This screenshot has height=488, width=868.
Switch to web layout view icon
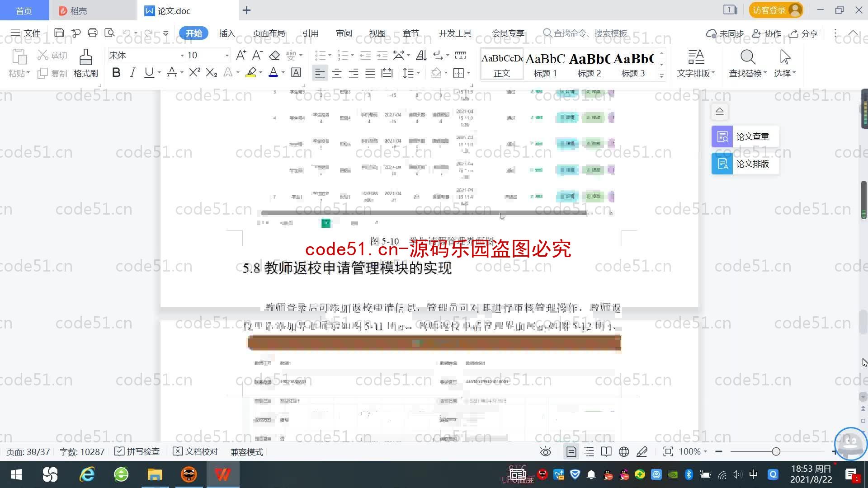tap(624, 451)
